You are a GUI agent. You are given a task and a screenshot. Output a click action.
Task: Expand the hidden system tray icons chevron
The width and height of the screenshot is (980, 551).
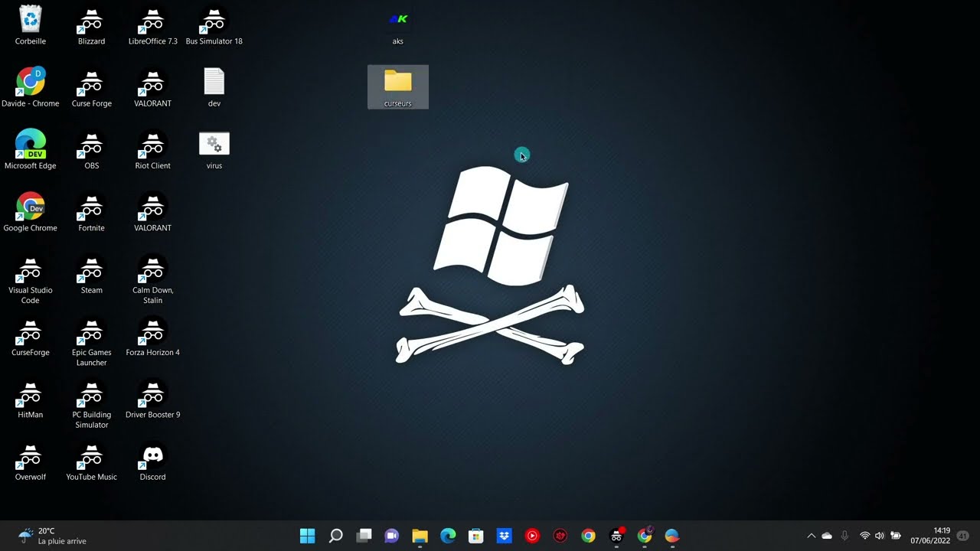[x=811, y=536]
